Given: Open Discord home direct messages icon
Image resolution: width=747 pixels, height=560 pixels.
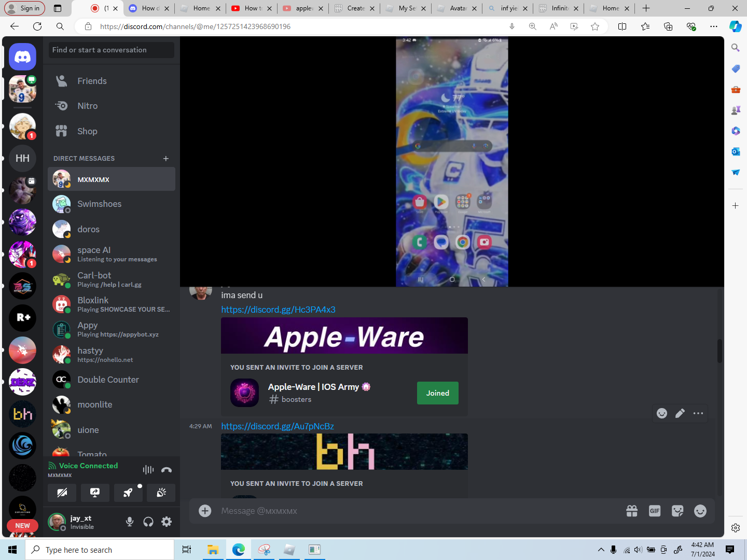Looking at the screenshot, I should pyautogui.click(x=22, y=57).
